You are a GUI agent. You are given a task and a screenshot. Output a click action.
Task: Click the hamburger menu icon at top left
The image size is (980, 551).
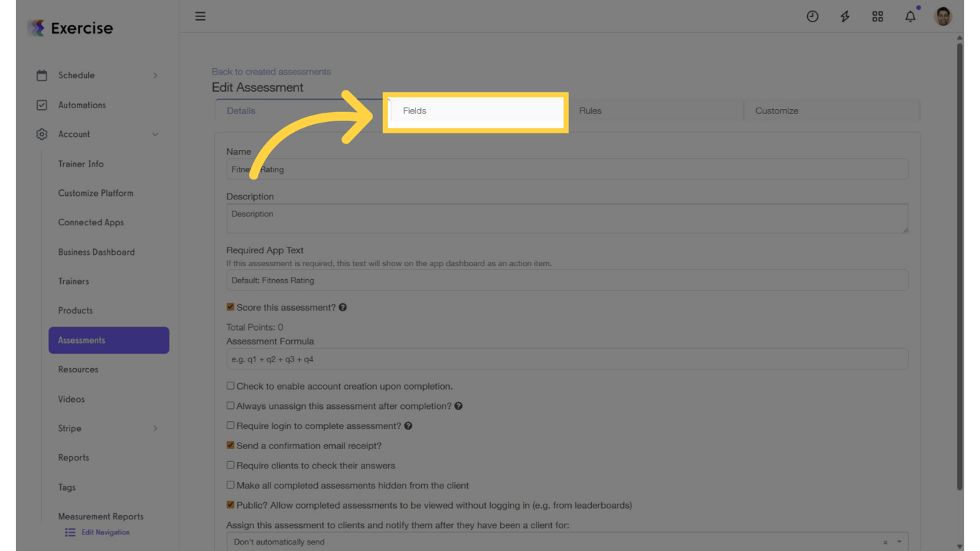(x=200, y=16)
